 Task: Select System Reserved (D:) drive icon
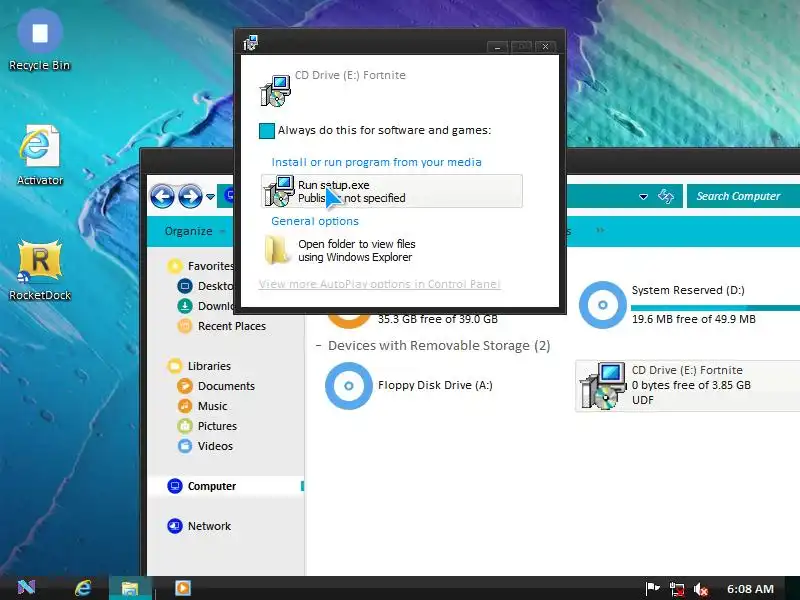pyautogui.click(x=603, y=305)
